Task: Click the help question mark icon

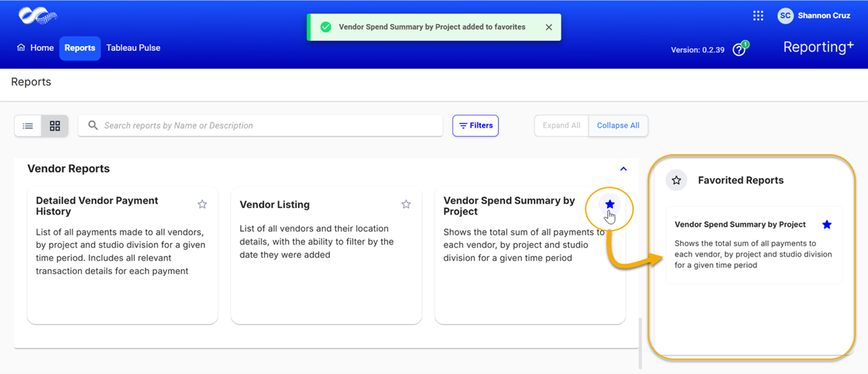Action: click(x=739, y=50)
